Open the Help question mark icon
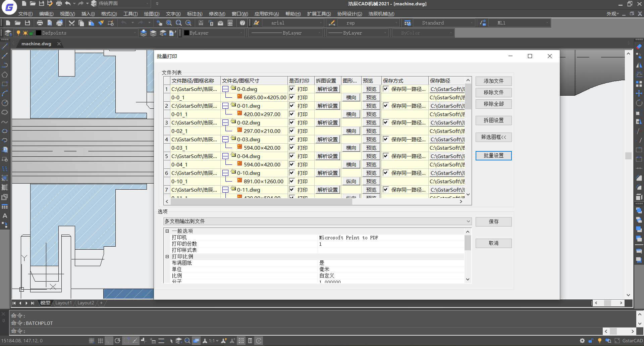Image resolution: width=644 pixels, height=346 pixels. click(x=242, y=23)
